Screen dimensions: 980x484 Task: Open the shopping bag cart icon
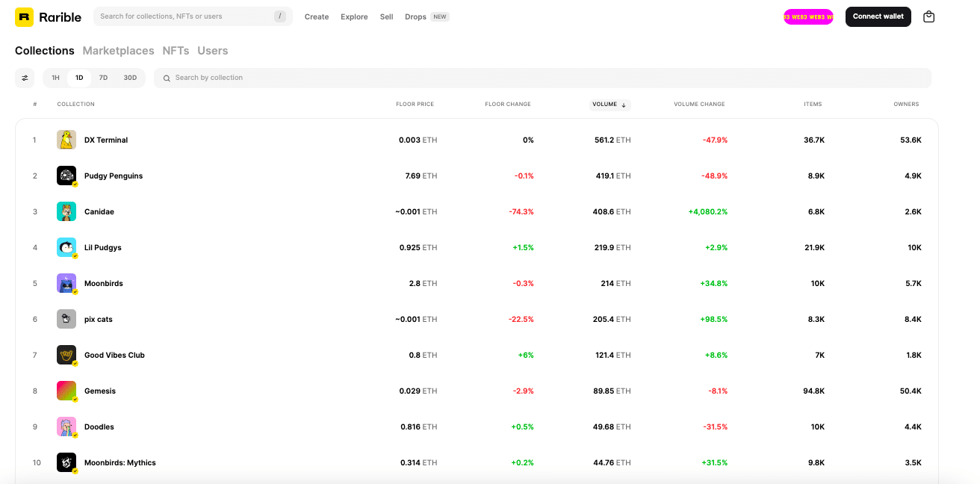coord(928,16)
